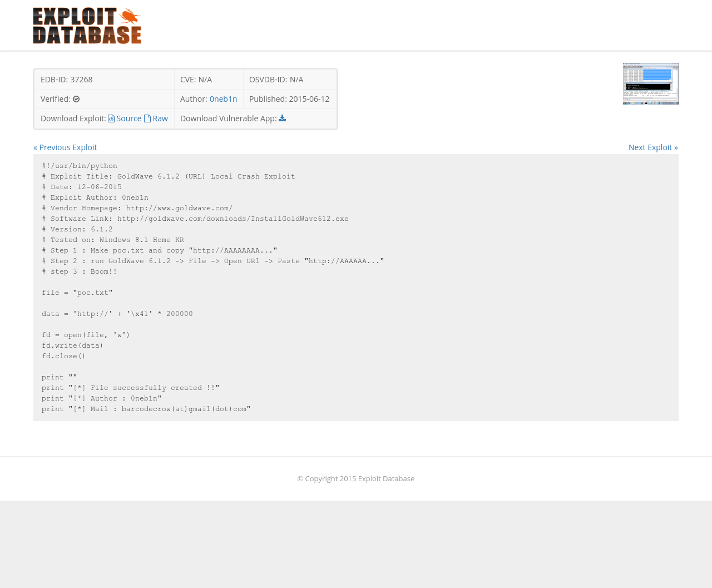Click the Download Exploit: label
This screenshot has height=588, width=712.
point(73,118)
